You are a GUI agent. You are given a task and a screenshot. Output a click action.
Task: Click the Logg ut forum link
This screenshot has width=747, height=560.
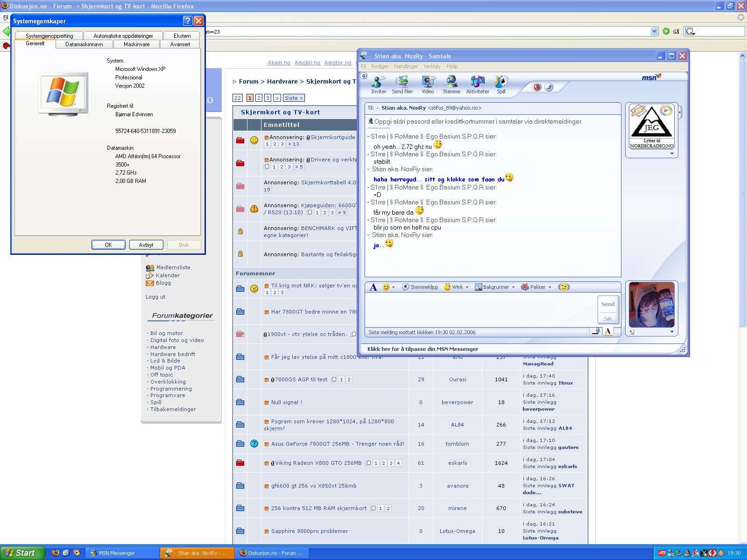[155, 297]
